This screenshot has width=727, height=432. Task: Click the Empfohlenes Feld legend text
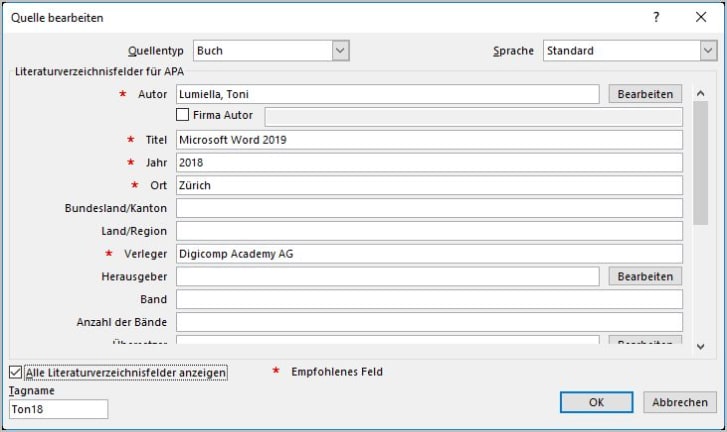(337, 372)
